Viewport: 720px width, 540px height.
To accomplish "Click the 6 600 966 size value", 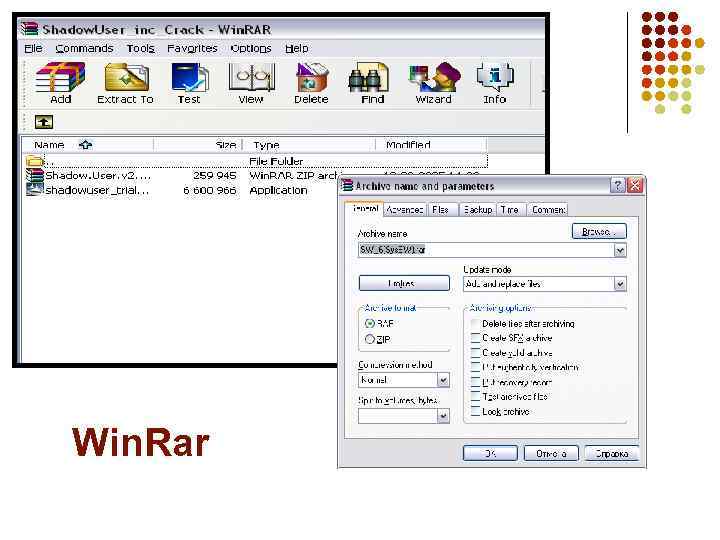I will tap(210, 190).
